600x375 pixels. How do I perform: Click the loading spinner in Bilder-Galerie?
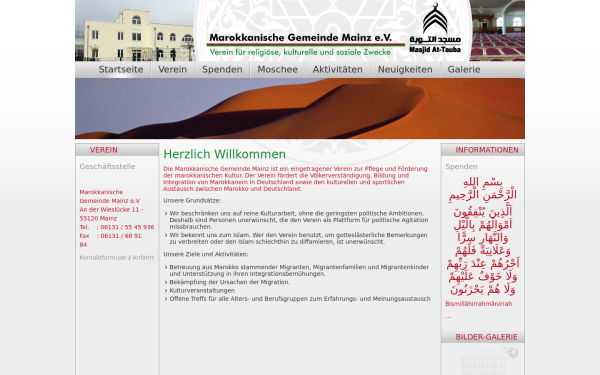click(513, 352)
